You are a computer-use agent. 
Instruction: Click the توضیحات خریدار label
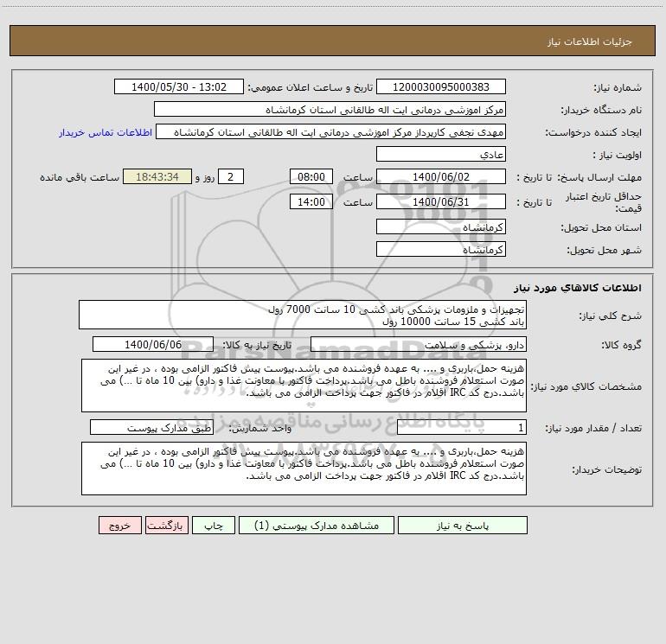(606, 469)
